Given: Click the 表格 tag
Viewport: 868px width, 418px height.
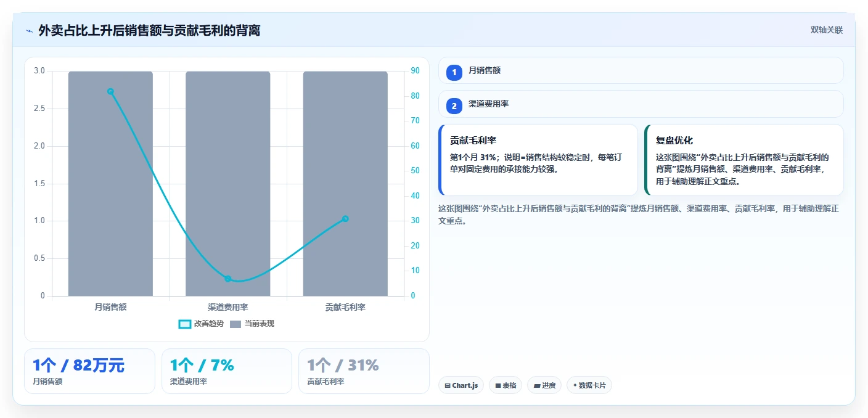Looking at the screenshot, I should point(506,385).
